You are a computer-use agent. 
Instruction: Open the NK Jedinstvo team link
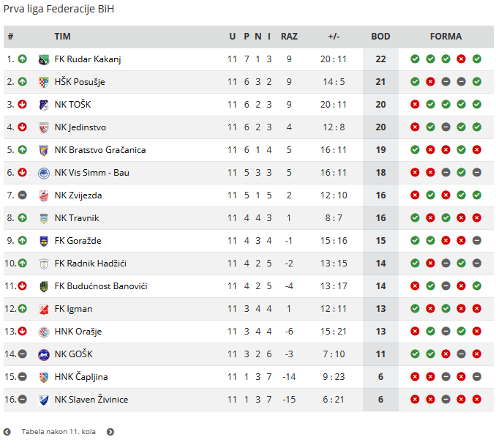[x=80, y=127]
